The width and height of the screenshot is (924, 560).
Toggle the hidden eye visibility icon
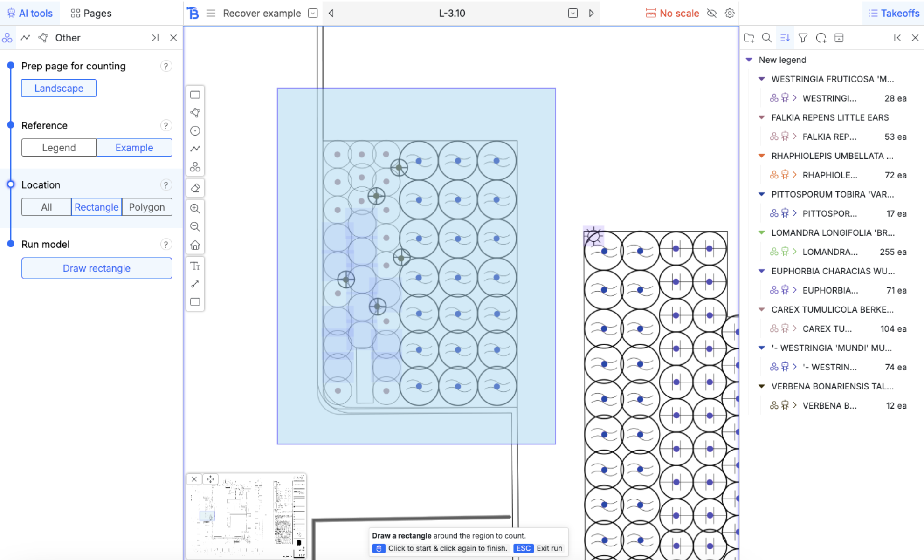pyautogui.click(x=711, y=13)
